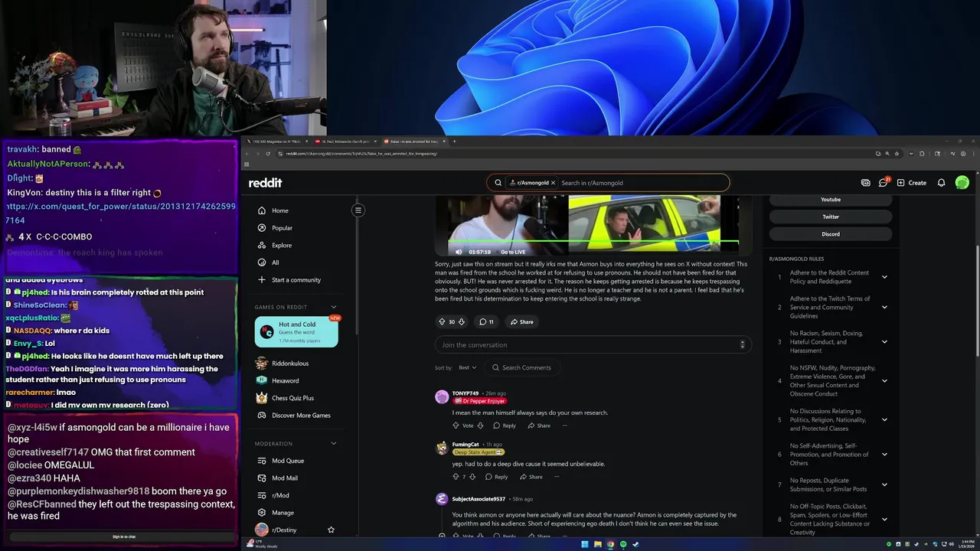Open more options on FumingCat's comment
The image size is (980, 551).
tap(557, 477)
